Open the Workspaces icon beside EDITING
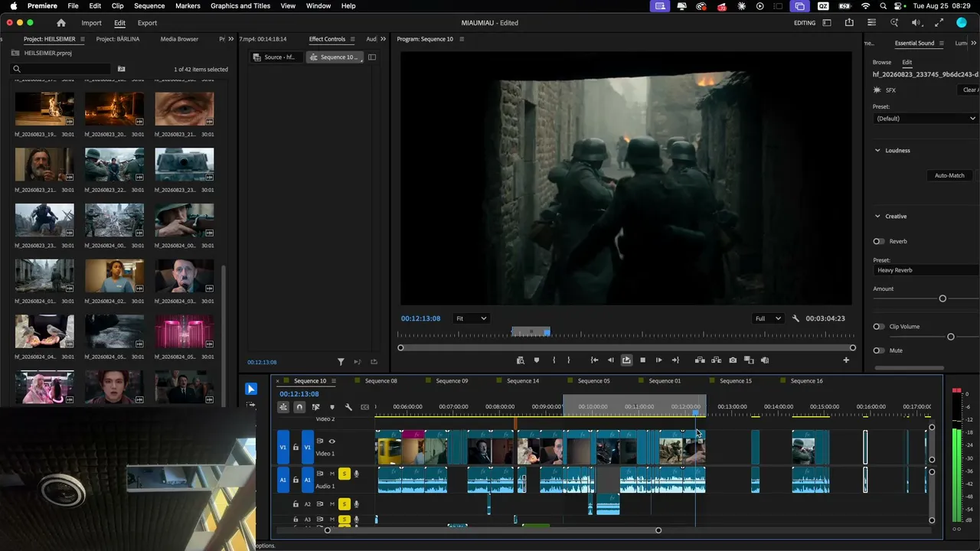The height and width of the screenshot is (551, 980). coord(827,23)
